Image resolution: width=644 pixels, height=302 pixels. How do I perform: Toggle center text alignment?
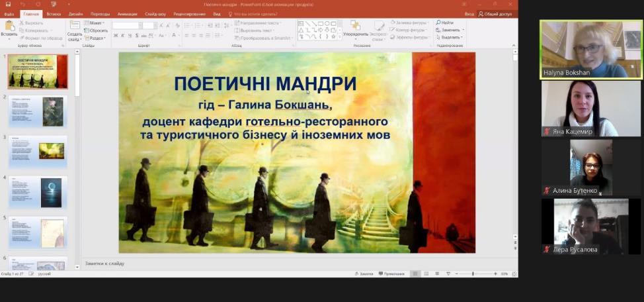[194, 36]
